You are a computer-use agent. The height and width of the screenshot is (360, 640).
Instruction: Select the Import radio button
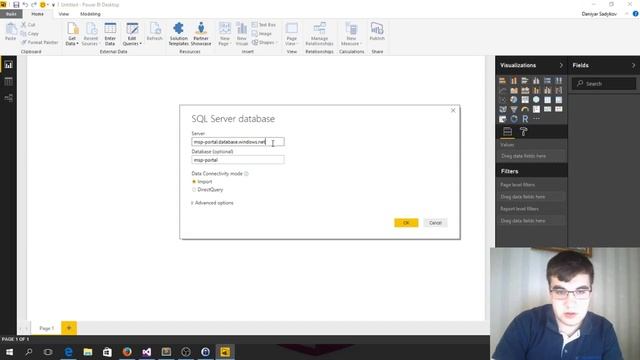pos(194,182)
